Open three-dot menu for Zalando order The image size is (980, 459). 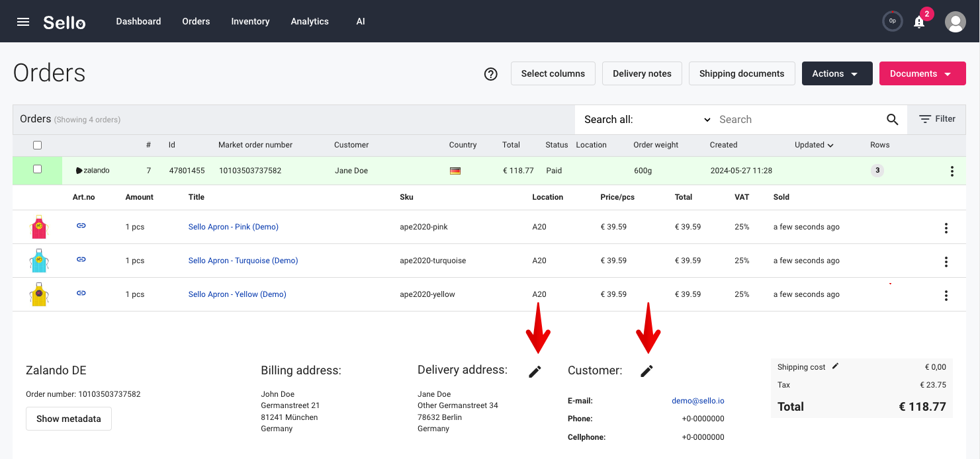(x=952, y=171)
